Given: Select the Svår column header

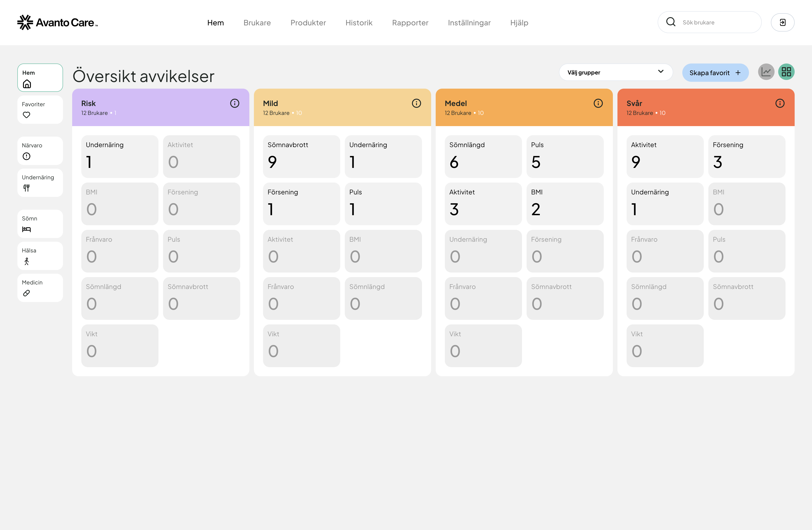Looking at the screenshot, I should click(x=706, y=108).
